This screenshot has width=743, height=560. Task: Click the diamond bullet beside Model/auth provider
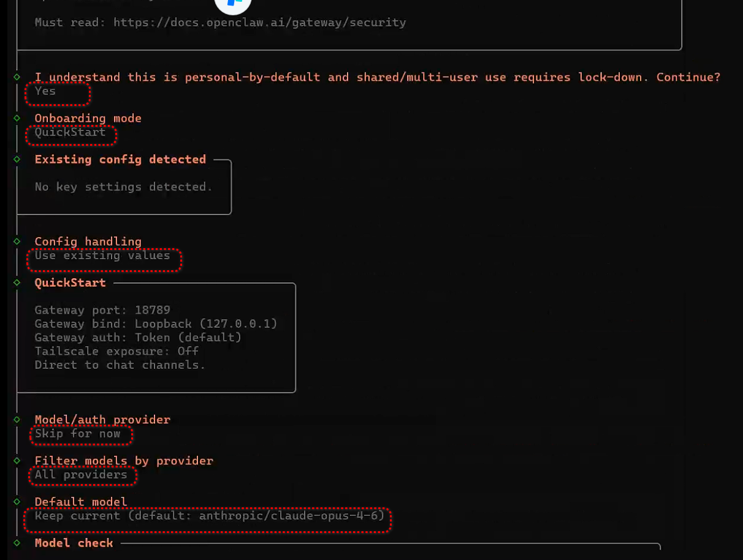click(17, 420)
